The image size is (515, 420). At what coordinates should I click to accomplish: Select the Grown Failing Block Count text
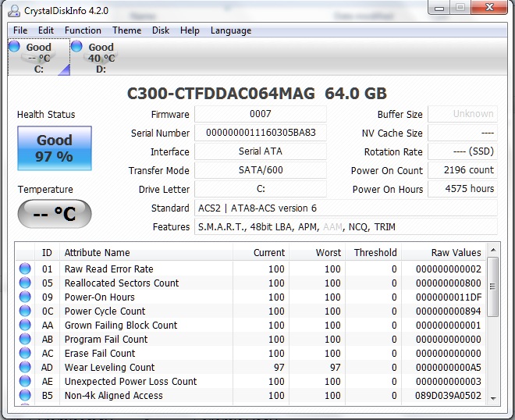point(121,326)
